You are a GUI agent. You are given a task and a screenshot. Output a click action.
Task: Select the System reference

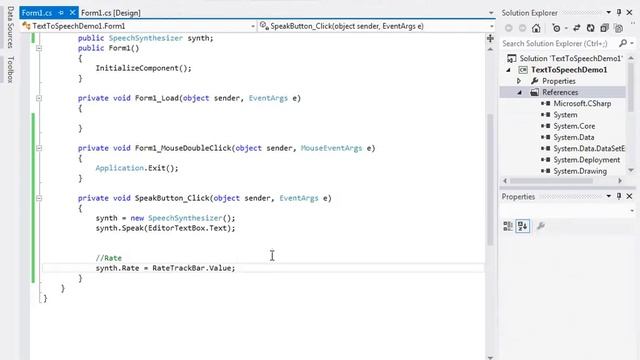point(565,115)
